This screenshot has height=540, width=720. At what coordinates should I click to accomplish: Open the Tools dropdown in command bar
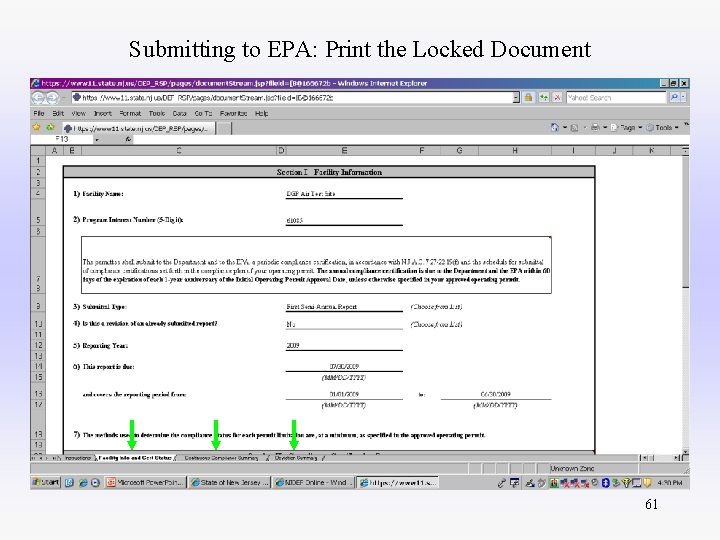pyautogui.click(x=662, y=128)
